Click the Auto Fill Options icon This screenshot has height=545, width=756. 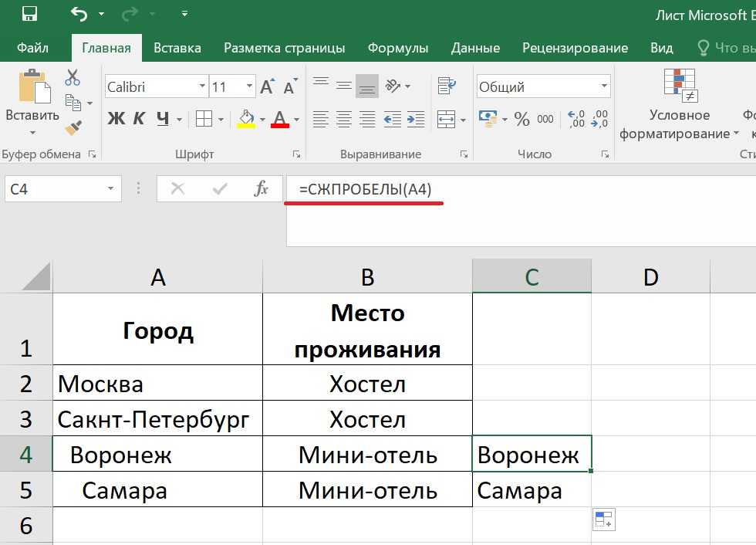[x=603, y=520]
